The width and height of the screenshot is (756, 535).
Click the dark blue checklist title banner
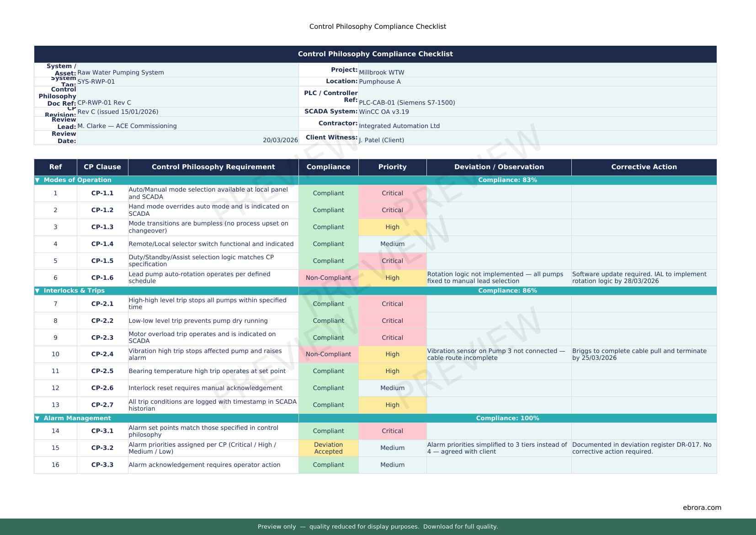[x=375, y=54]
